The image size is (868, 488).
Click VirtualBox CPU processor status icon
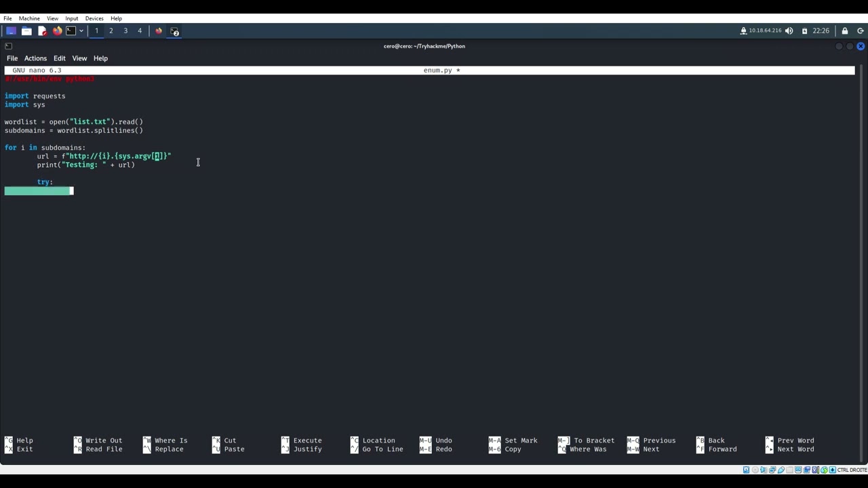[x=815, y=470]
